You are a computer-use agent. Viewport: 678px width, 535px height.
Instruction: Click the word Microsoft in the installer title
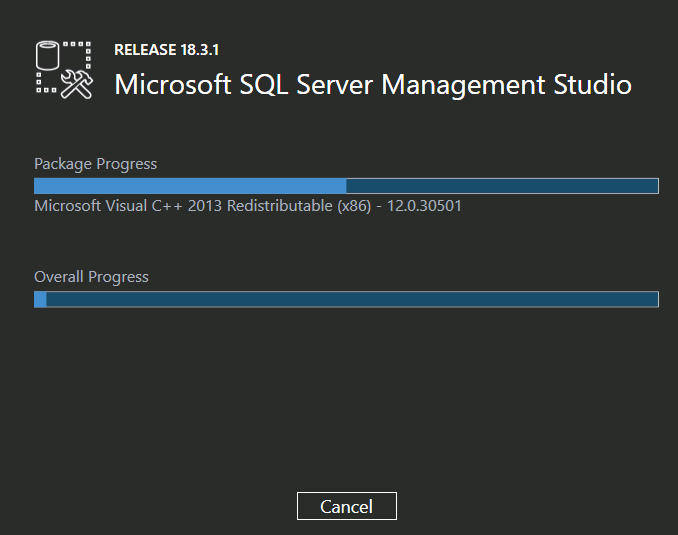tap(173, 84)
